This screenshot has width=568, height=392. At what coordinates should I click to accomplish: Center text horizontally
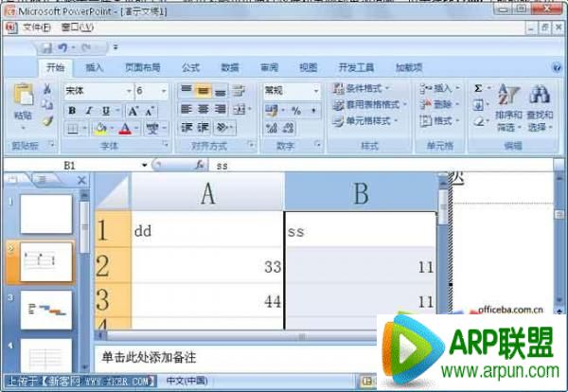click(x=203, y=109)
